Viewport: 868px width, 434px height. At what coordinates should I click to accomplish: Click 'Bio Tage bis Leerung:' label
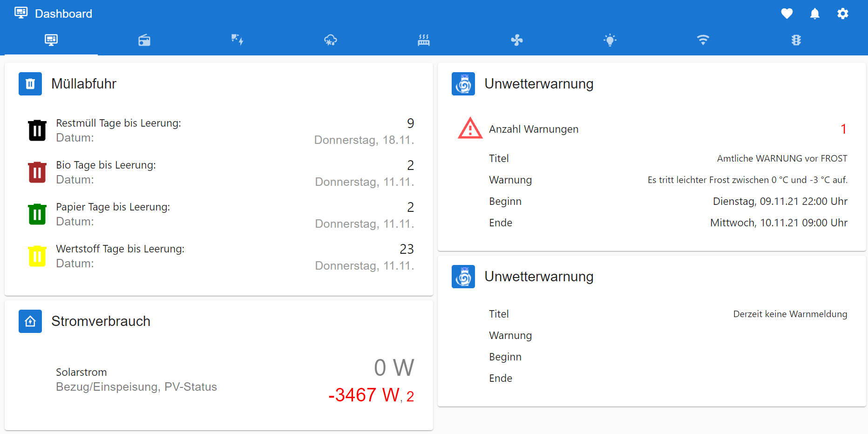106,165
